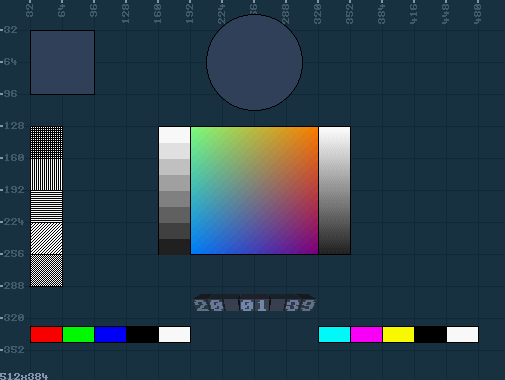Click the green color swatch
This screenshot has height=380, width=505.
(78, 334)
